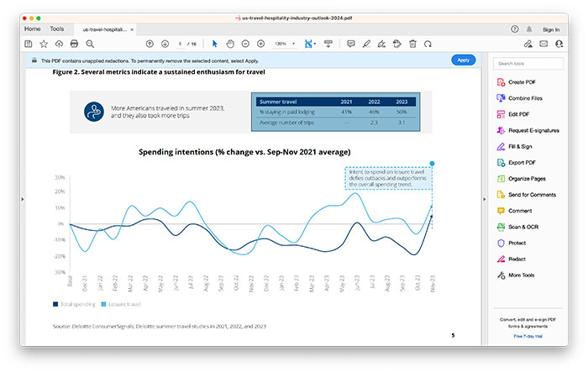Select the Hand pan tool
588x372 pixels.
coord(230,43)
